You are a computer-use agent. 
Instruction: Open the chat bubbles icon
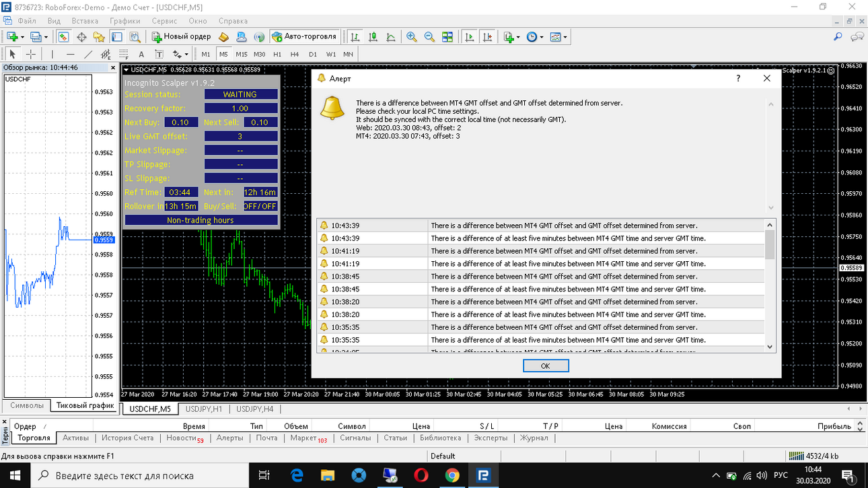coord(857,37)
